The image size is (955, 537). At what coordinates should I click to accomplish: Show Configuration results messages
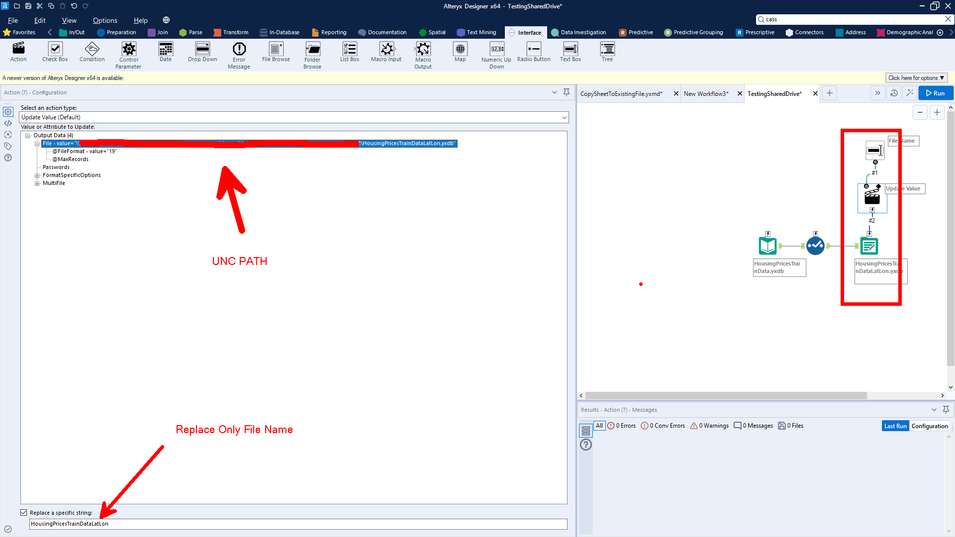(929, 426)
